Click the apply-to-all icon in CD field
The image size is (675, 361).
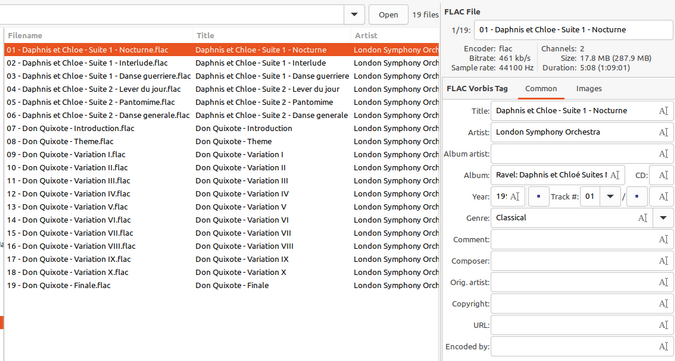pyautogui.click(x=663, y=175)
